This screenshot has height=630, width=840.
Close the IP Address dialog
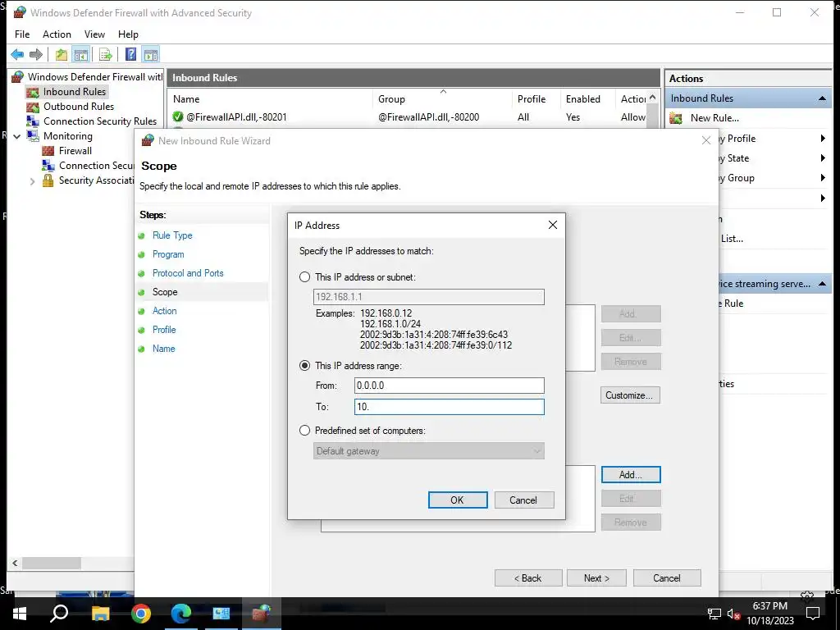coord(553,225)
